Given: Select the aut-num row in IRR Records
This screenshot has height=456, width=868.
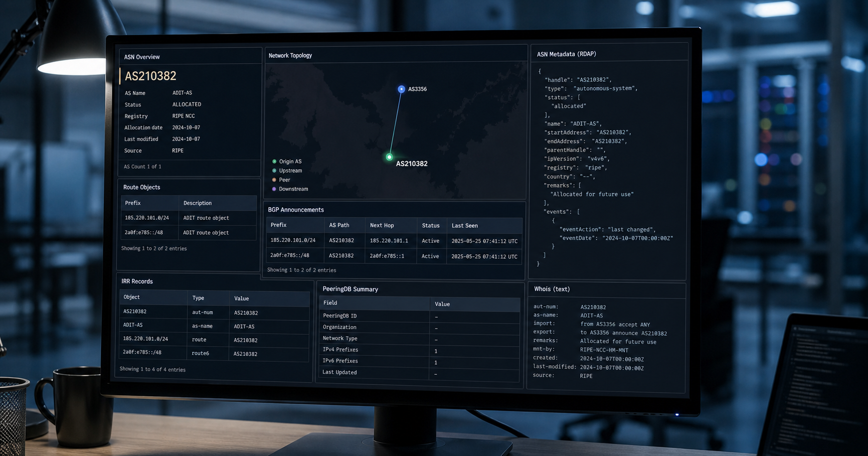Looking at the screenshot, I should 215,312.
